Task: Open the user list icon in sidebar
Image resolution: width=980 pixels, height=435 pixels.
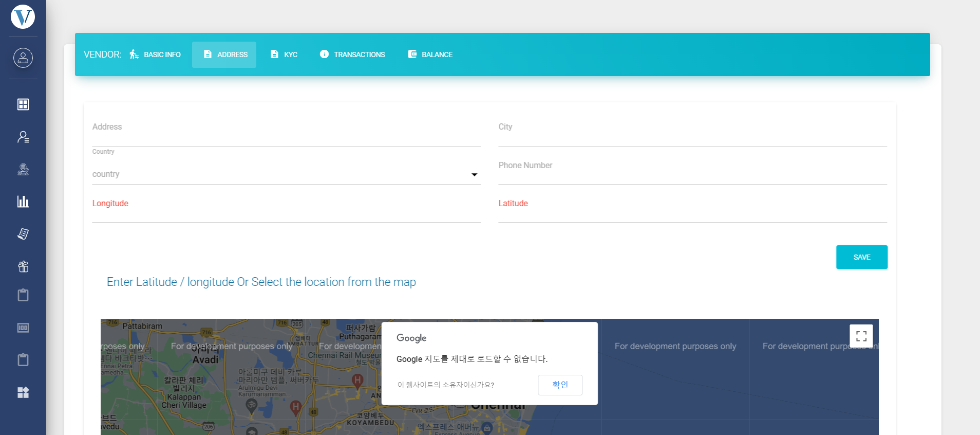Action: [x=23, y=137]
